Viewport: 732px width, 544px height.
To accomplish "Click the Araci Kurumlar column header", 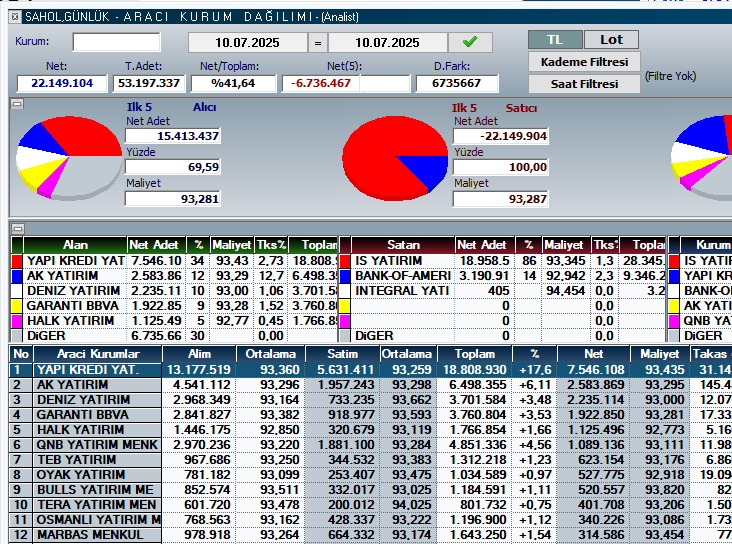I will coord(98,354).
